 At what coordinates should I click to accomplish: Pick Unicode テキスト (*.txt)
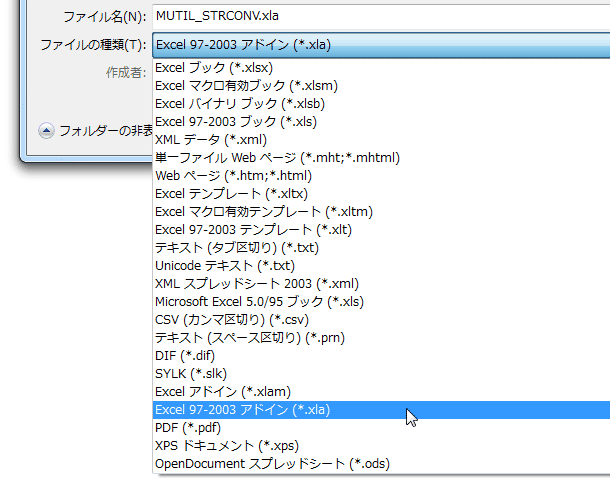(x=381, y=266)
